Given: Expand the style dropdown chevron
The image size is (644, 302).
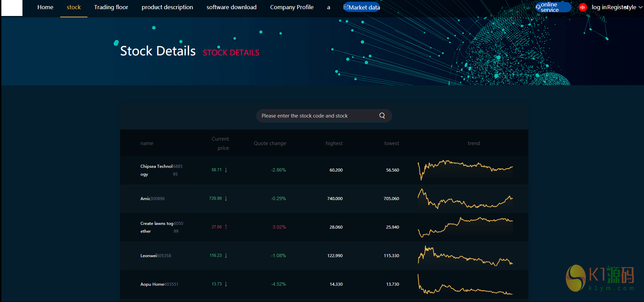Looking at the screenshot, I should 641,7.
